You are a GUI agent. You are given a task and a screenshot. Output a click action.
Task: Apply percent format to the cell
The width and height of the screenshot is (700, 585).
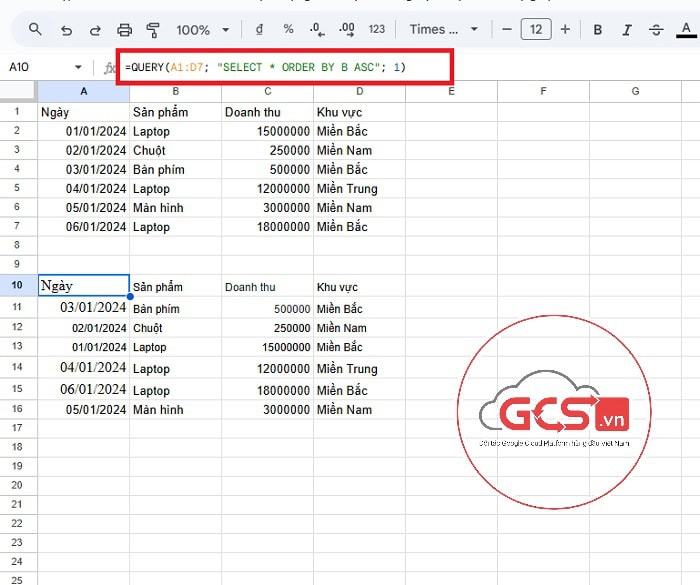tap(288, 30)
